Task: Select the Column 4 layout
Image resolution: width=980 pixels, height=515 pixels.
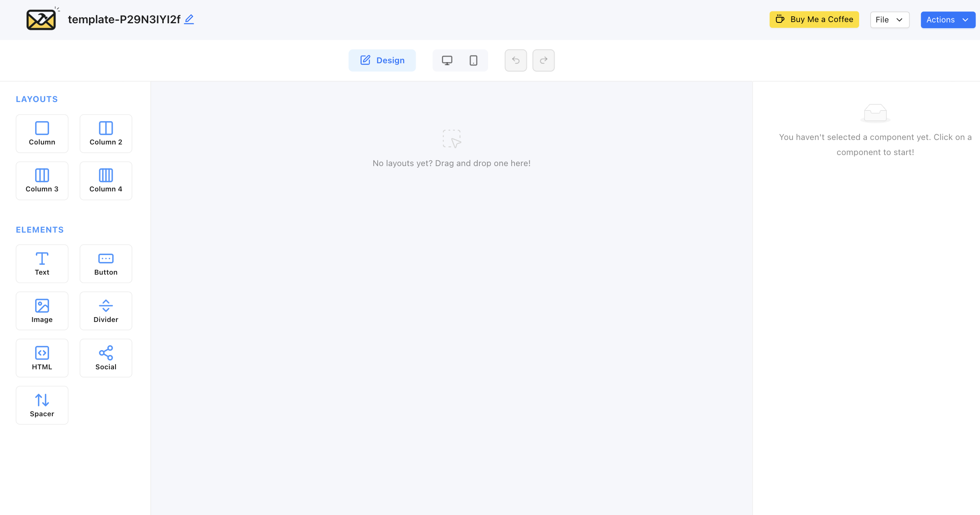Action: [x=106, y=180]
